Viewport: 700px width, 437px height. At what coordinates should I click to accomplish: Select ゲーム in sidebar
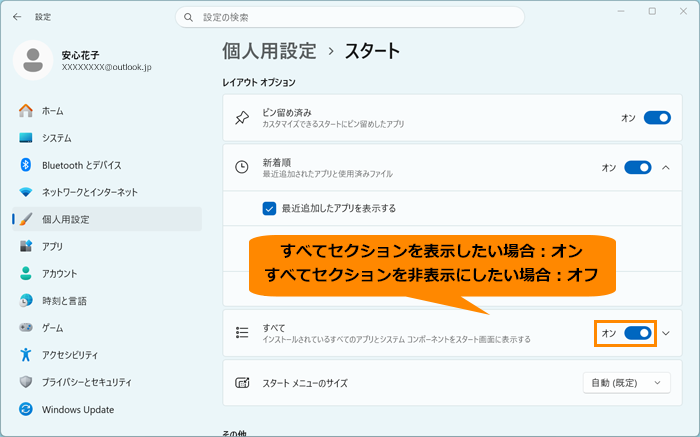pyautogui.click(x=107, y=328)
